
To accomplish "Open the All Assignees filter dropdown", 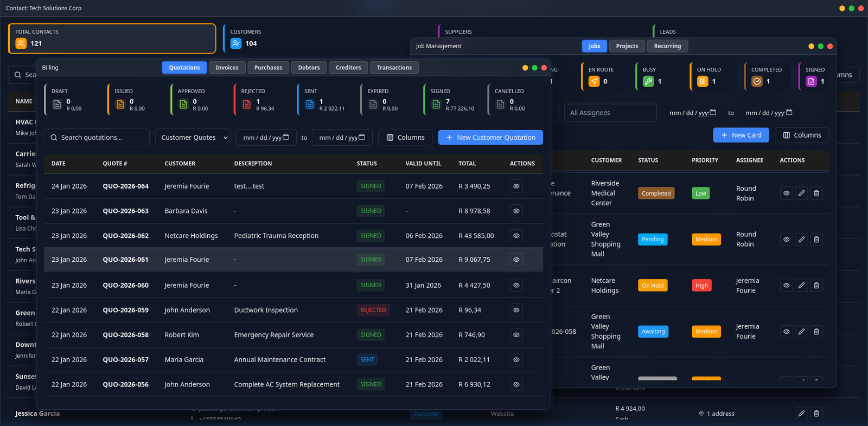I will [x=610, y=113].
